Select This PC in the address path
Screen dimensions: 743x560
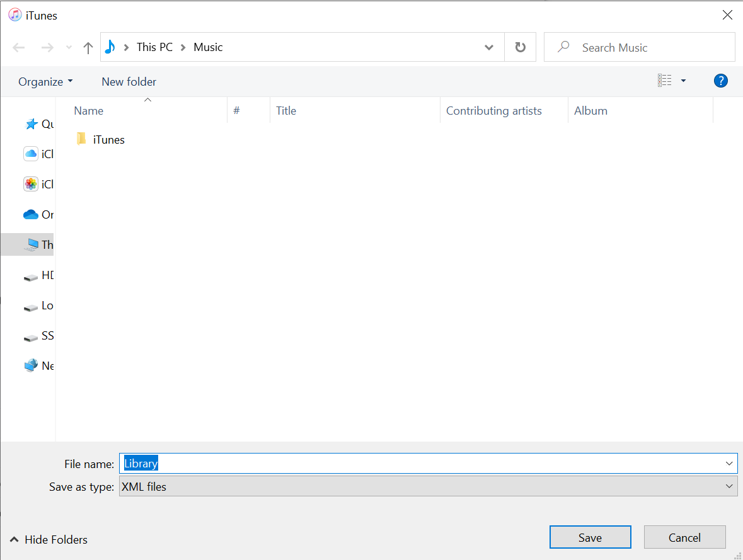coord(154,47)
